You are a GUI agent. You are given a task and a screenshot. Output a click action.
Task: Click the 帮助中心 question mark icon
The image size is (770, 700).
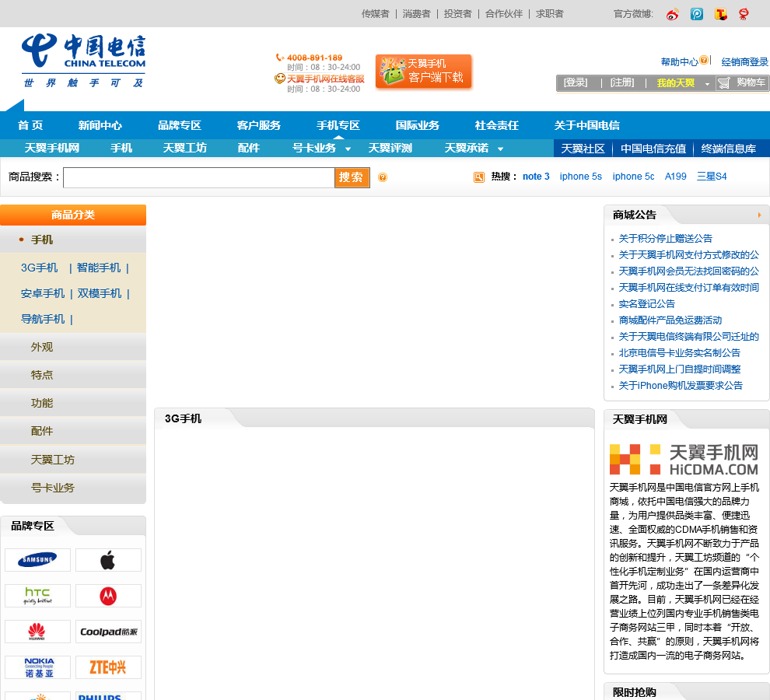pos(704,60)
